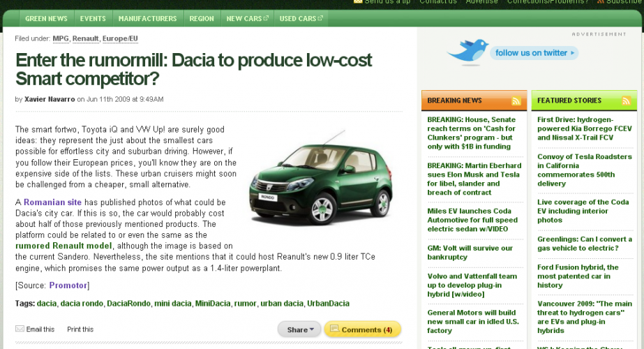Click the Email this link
Image resolution: width=644 pixels, height=349 pixels.
[40, 329]
